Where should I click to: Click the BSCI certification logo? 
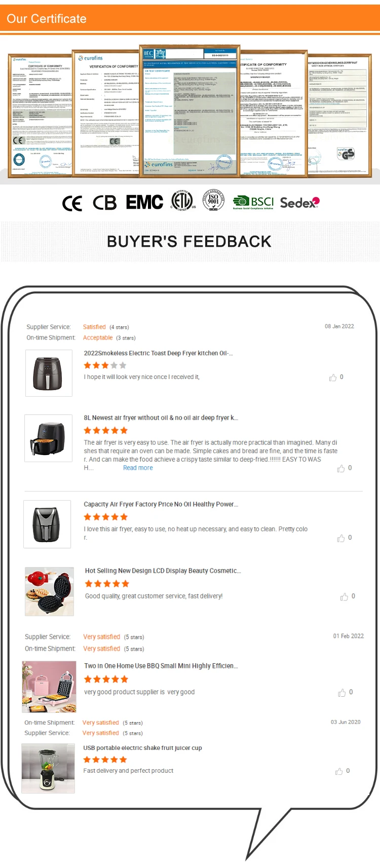click(253, 203)
